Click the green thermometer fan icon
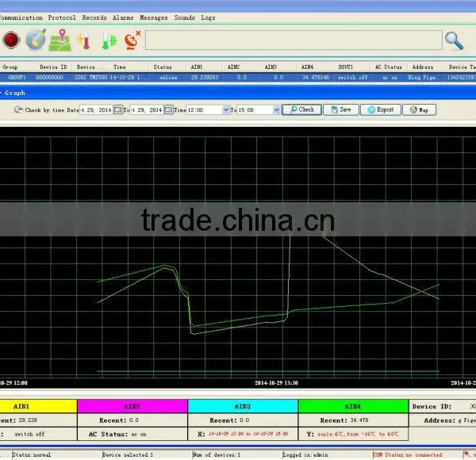The width and height of the screenshot is (476, 460). pos(109,41)
